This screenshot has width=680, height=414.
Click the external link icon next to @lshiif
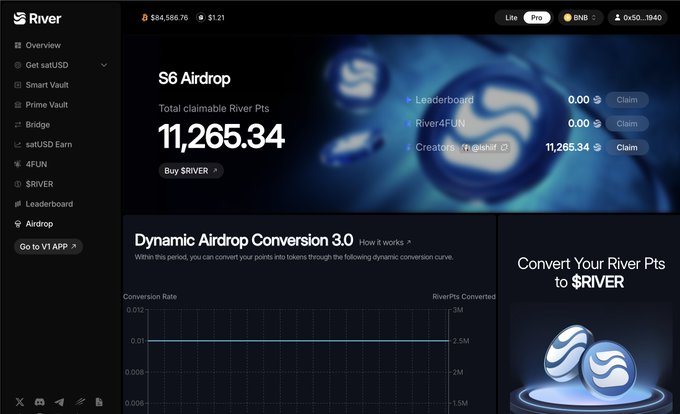[x=504, y=148]
